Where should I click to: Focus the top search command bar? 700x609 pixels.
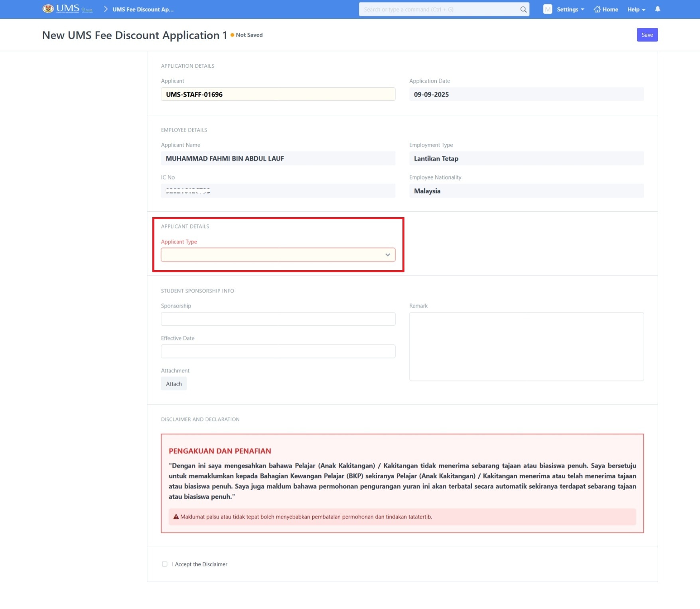click(439, 10)
